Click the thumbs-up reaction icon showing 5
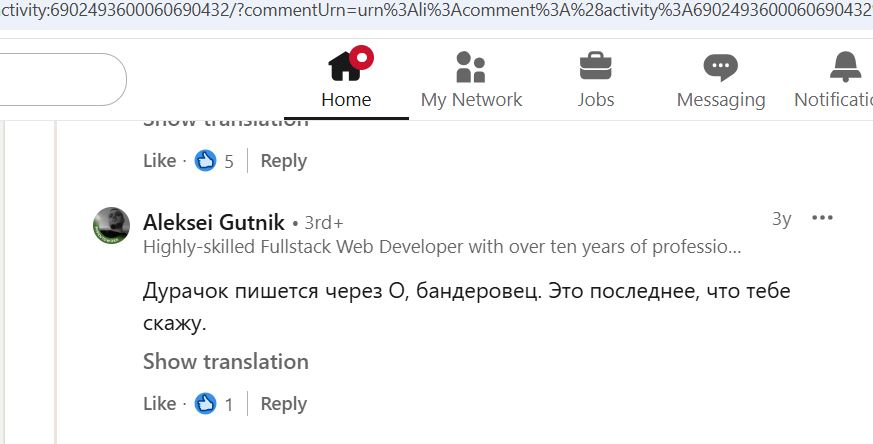The width and height of the screenshot is (873, 444). point(206,160)
